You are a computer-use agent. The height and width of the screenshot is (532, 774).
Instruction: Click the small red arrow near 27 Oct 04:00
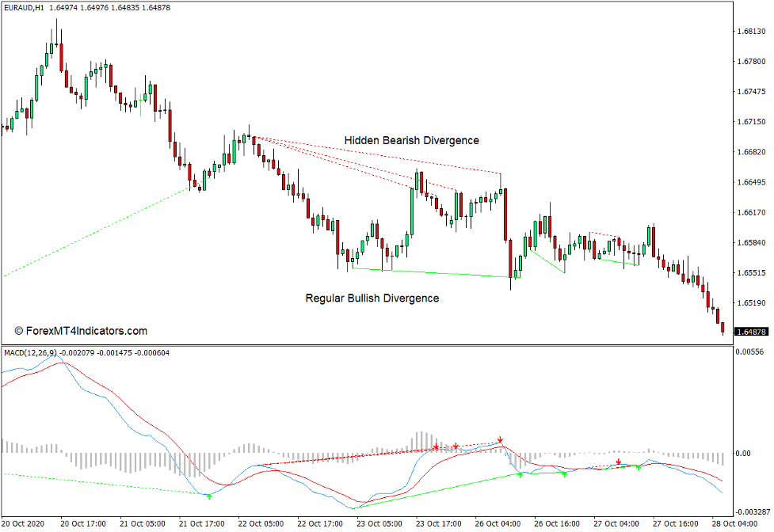tap(619, 462)
